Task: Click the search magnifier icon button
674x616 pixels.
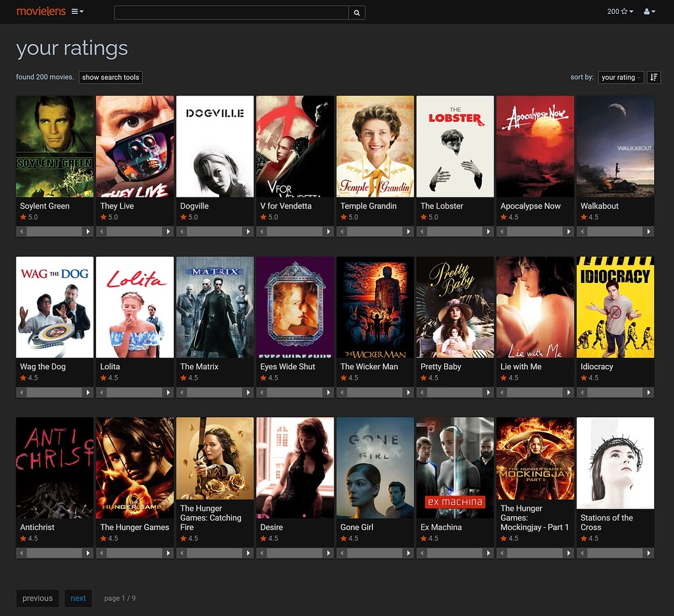Action: click(357, 13)
